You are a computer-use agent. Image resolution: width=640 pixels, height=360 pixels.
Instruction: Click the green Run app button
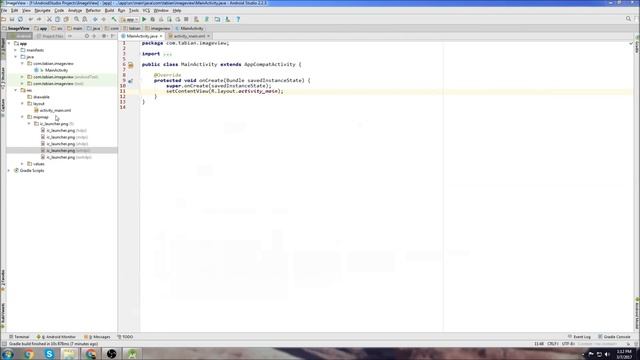pos(144,19)
